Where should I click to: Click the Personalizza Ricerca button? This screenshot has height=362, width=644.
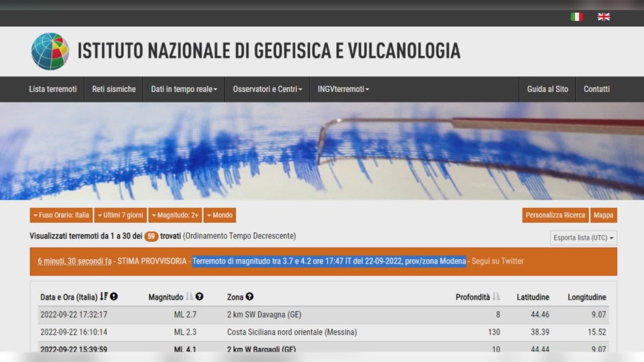click(x=555, y=215)
